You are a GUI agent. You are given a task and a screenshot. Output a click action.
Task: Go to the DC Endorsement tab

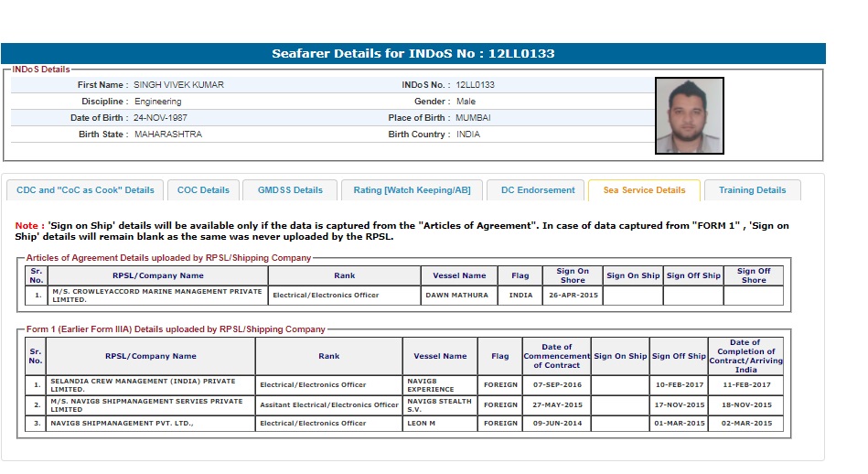[538, 190]
